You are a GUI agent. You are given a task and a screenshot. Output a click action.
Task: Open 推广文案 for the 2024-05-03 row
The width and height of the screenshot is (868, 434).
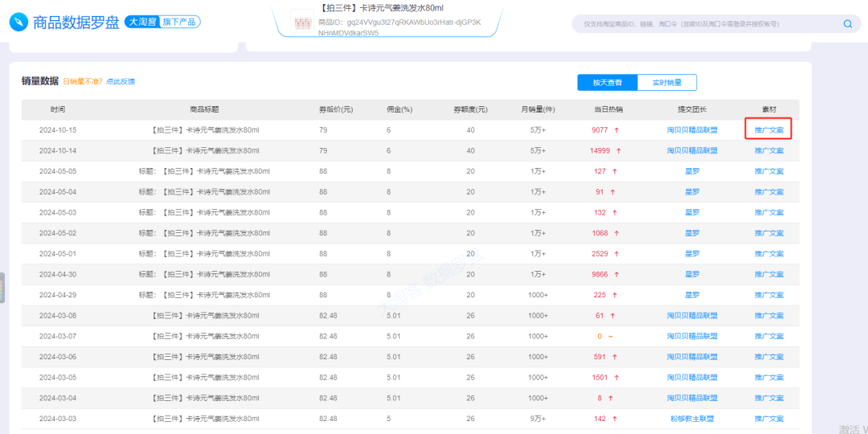point(769,212)
